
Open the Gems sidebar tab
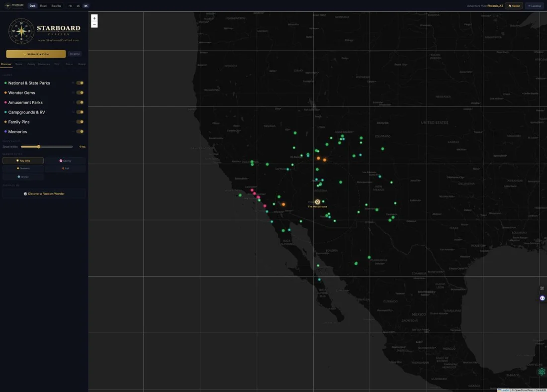click(19, 64)
